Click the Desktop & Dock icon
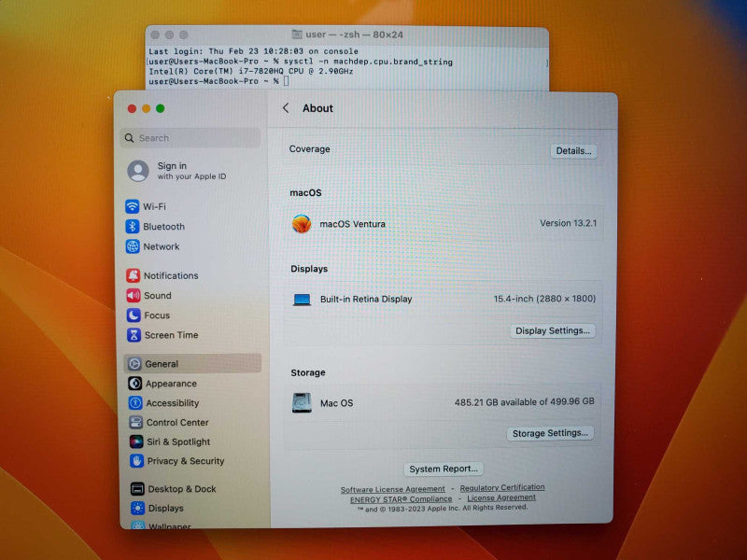747x560 pixels. click(137, 488)
